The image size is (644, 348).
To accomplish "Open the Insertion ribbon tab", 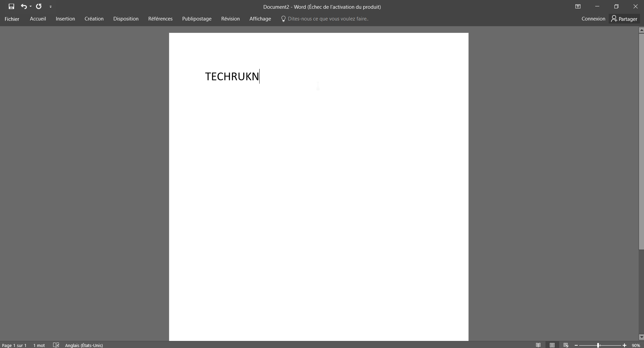I will click(x=65, y=19).
